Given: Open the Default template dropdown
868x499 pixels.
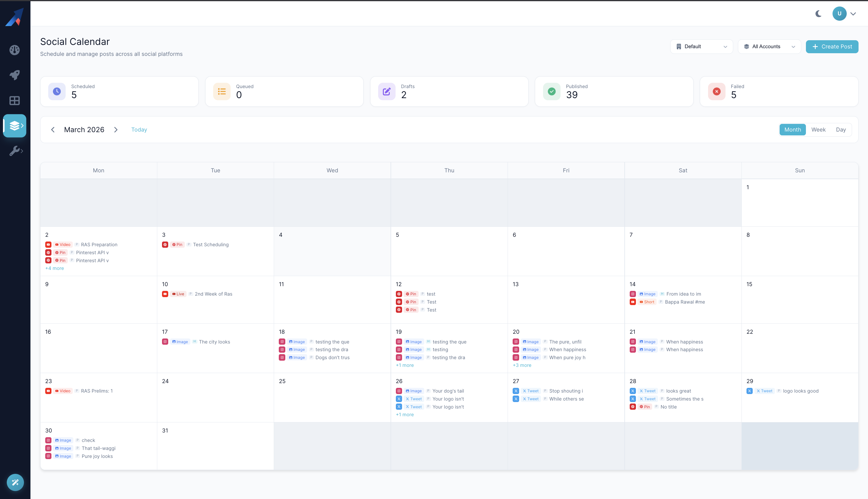Looking at the screenshot, I should coord(701,46).
